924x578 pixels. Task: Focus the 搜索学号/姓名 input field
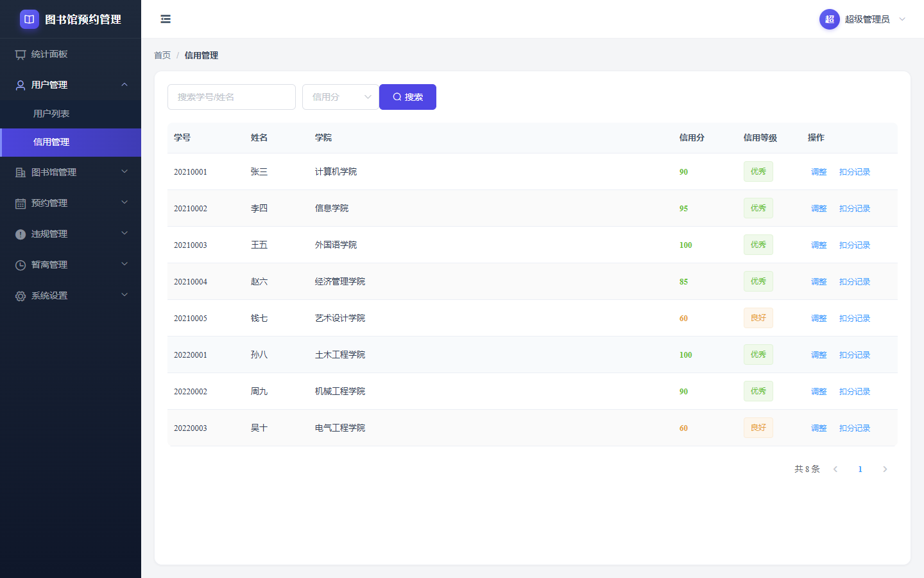232,97
